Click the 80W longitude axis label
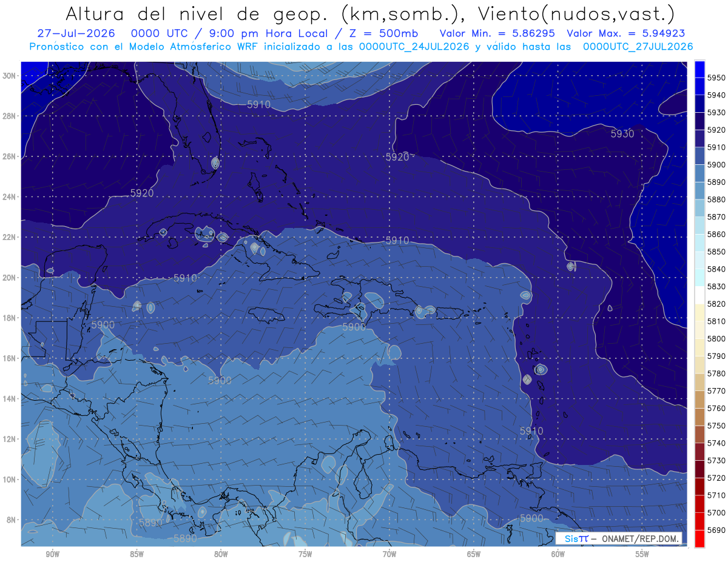This screenshot has width=728, height=562. pos(221,554)
